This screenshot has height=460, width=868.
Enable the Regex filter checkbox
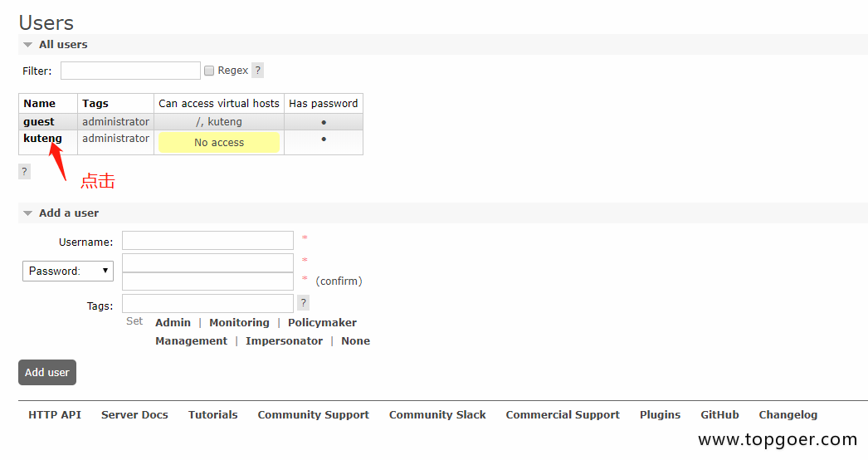[x=209, y=71]
